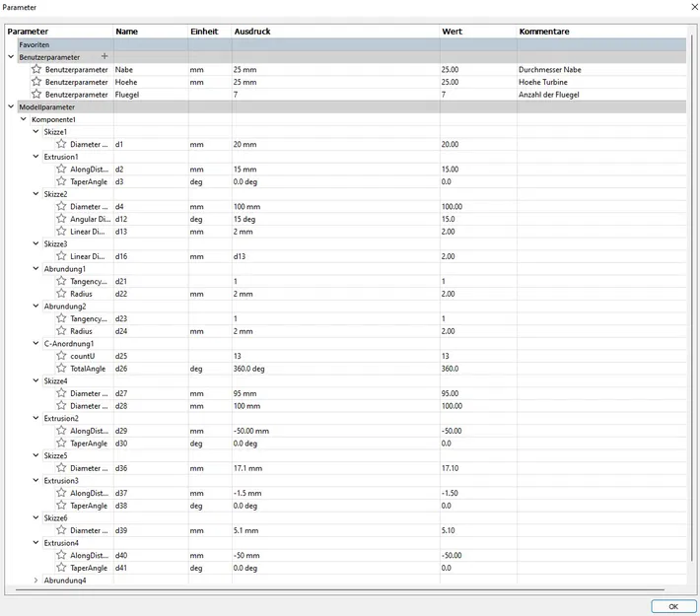The height and width of the screenshot is (616, 700).
Task: Collapse the Skizze2 node
Action: [36, 194]
